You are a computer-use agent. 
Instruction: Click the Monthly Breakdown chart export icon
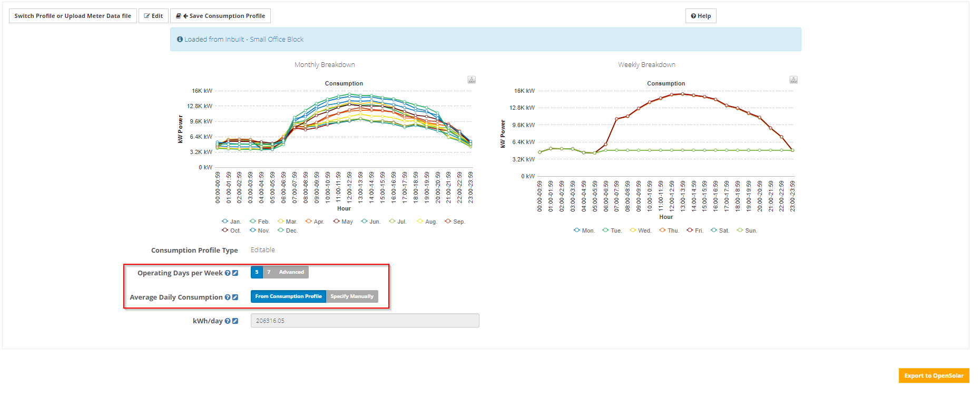(x=472, y=80)
